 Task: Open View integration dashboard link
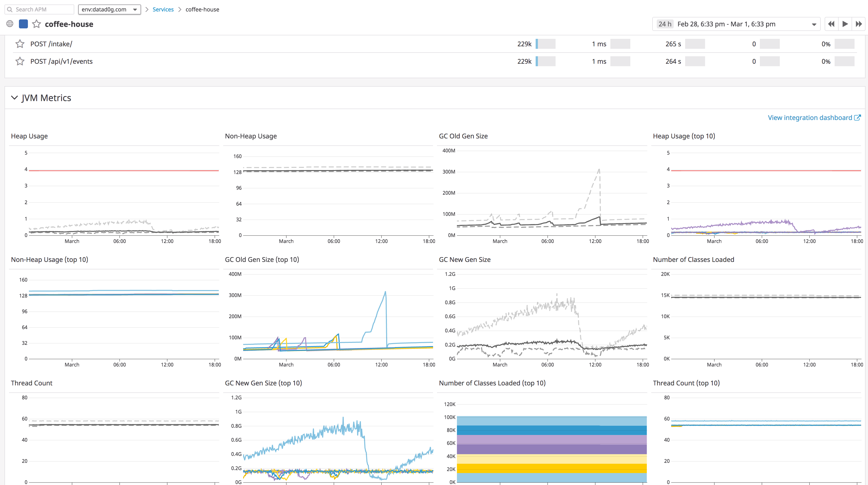(x=810, y=118)
